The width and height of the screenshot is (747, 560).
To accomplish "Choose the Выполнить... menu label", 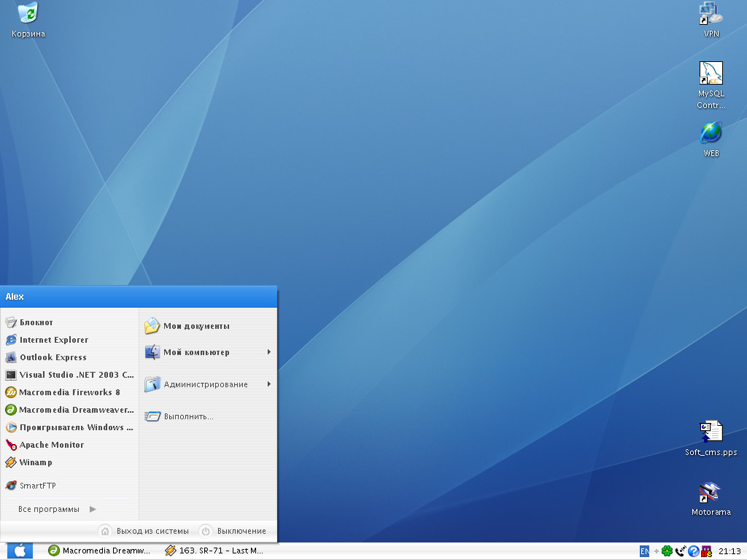I will click(x=189, y=416).
